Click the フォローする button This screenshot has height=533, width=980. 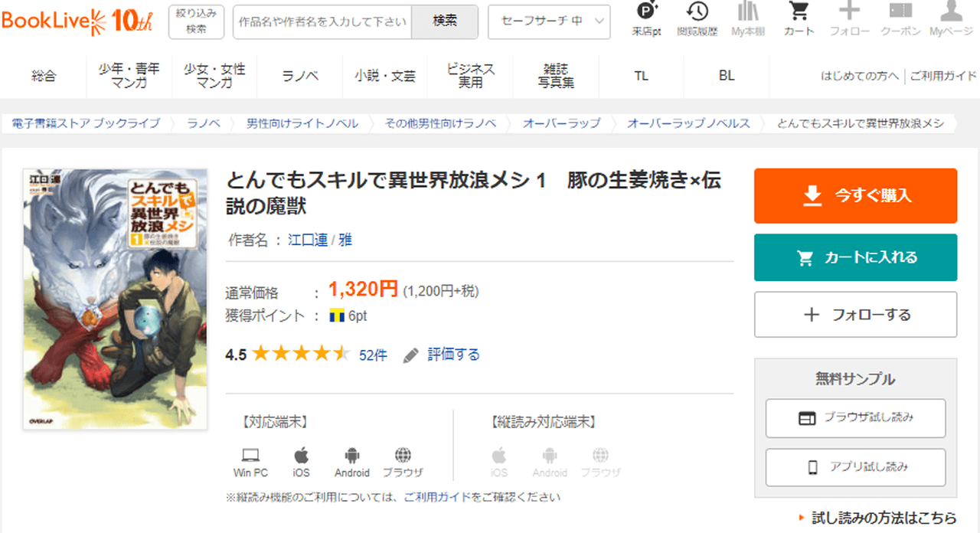pyautogui.click(x=855, y=315)
